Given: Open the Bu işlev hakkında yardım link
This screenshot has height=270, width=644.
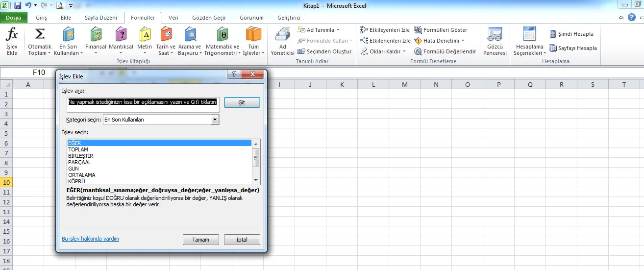Looking at the screenshot, I should pyautogui.click(x=90, y=239).
